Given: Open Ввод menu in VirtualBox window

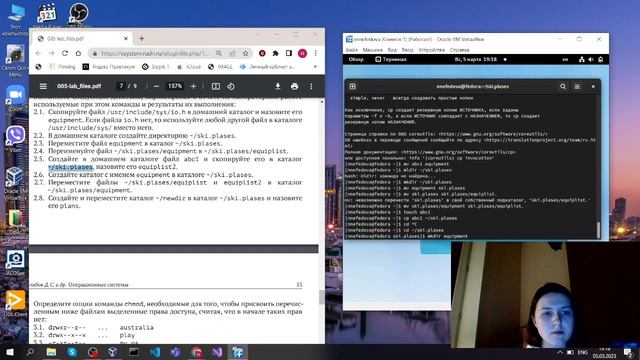Looking at the screenshot, I should [407, 50].
